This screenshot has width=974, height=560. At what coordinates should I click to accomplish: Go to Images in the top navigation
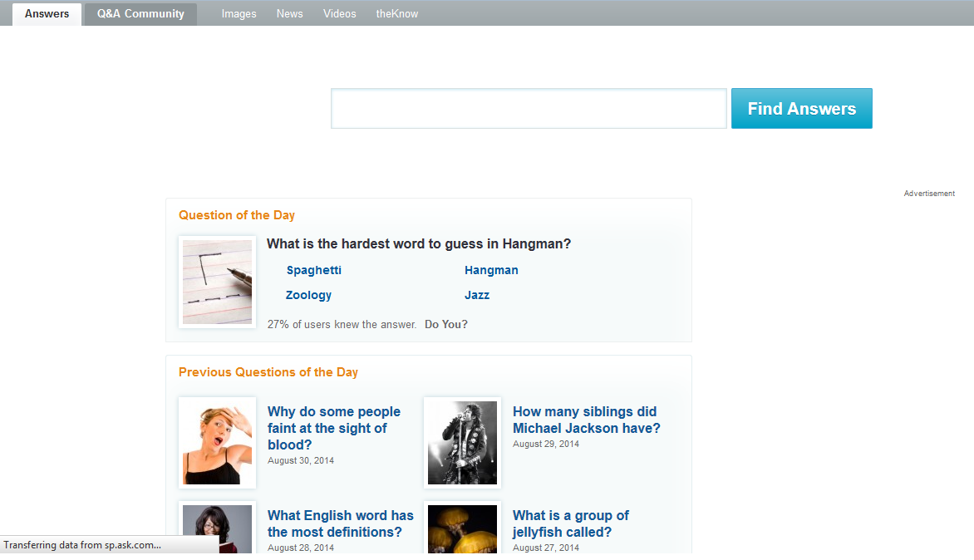239,13
